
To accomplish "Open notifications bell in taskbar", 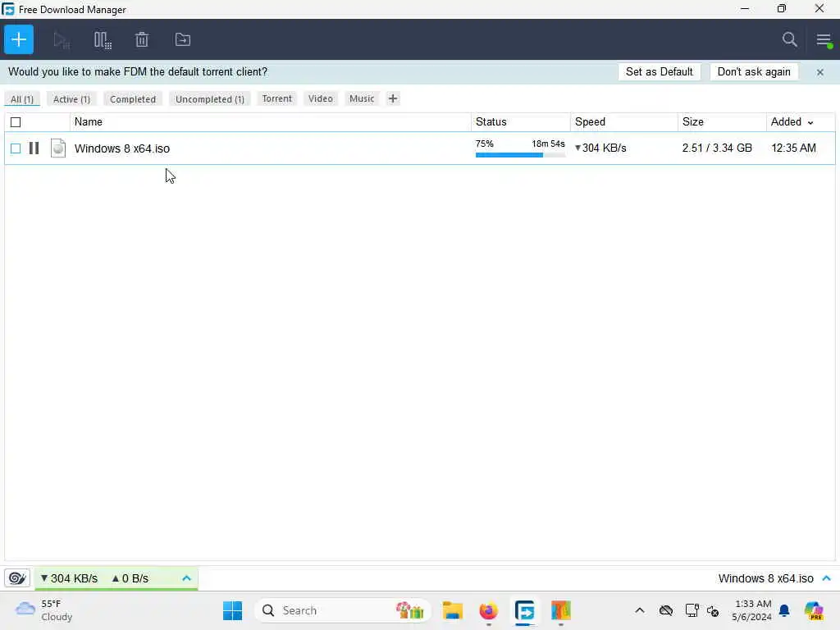I will tap(784, 610).
